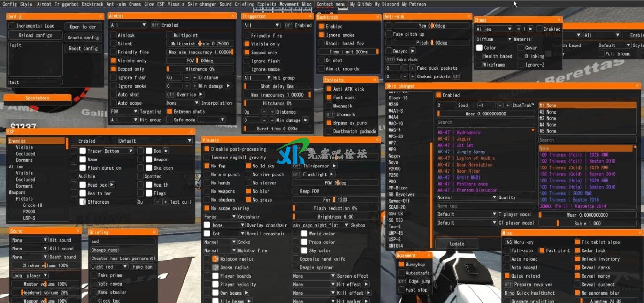The height and width of the screenshot is (303, 644).
Task: Open the Hit sound dropdown
Action: pyautogui.click(x=29, y=240)
